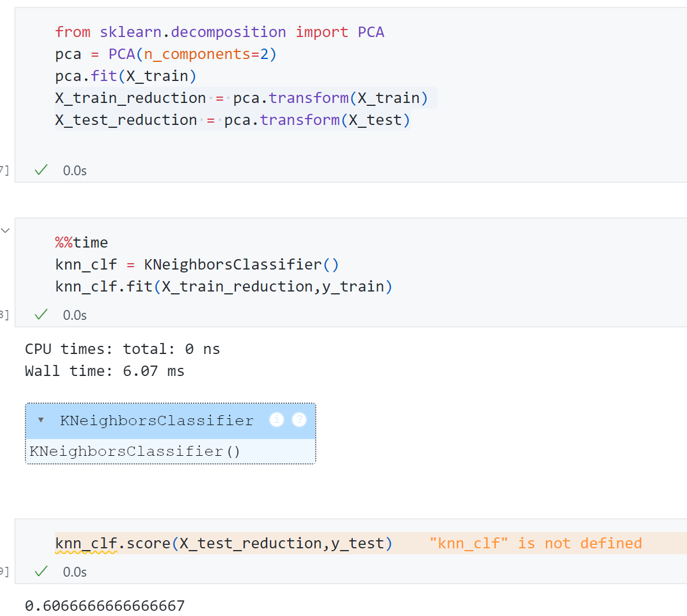Collapse the %%time cell using left chevron

coord(6,231)
